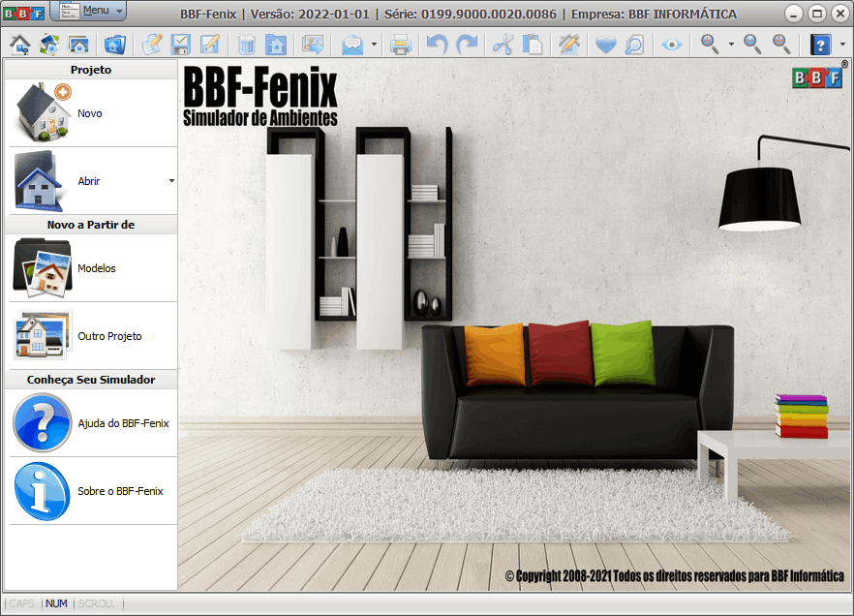
Task: Click the zoom fit magnifier with arrows icon
Action: tap(781, 45)
